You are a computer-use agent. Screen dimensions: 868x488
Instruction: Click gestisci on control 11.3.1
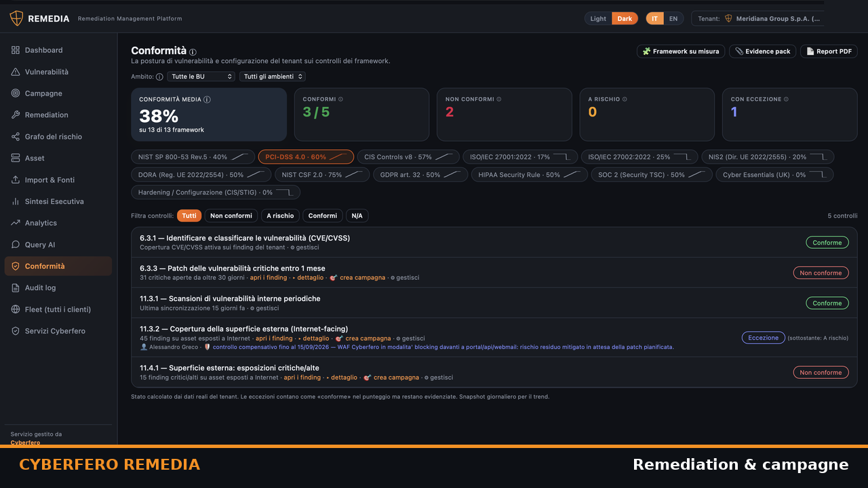click(x=264, y=308)
